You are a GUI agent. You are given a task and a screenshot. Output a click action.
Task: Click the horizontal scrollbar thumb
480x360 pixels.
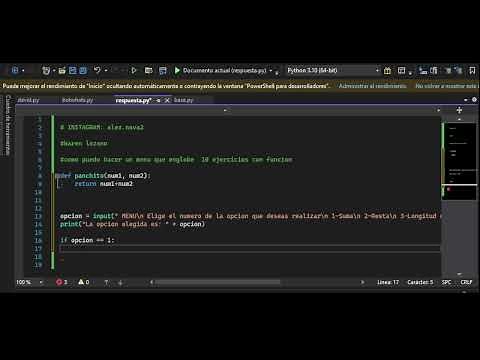click(x=218, y=282)
